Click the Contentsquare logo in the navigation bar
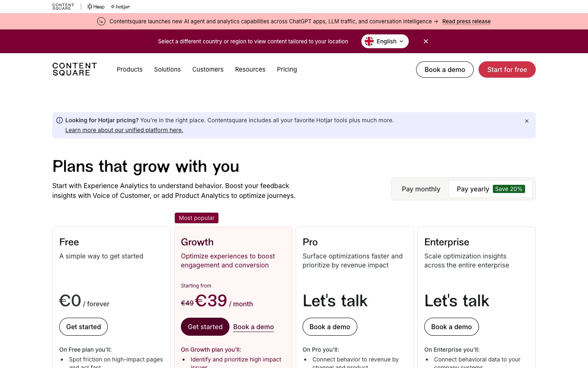The width and height of the screenshot is (588, 368). [75, 69]
